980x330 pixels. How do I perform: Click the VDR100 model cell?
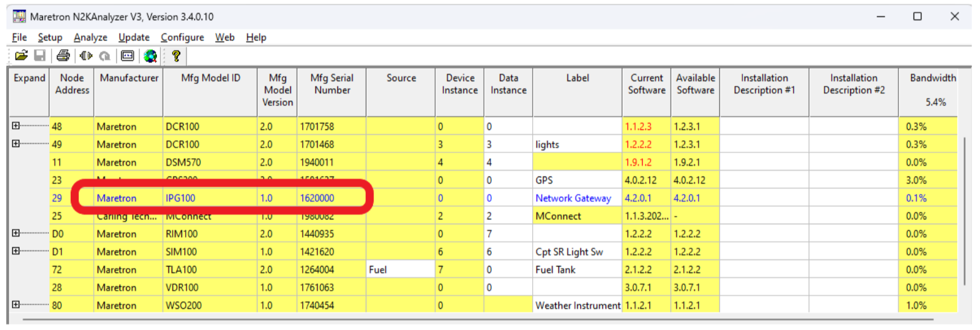click(x=210, y=287)
